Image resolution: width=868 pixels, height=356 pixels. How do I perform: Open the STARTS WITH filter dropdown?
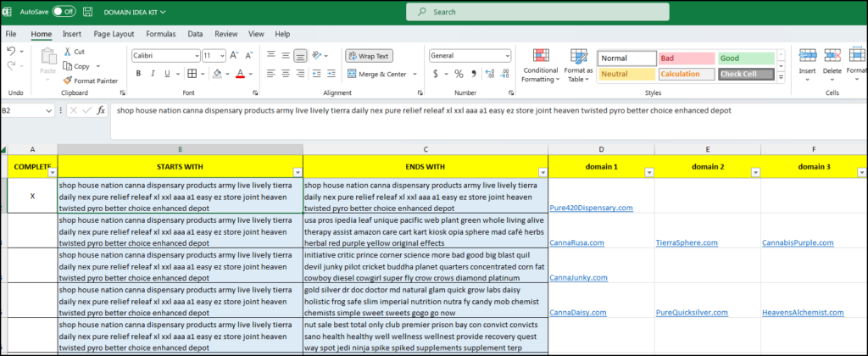[x=298, y=173]
